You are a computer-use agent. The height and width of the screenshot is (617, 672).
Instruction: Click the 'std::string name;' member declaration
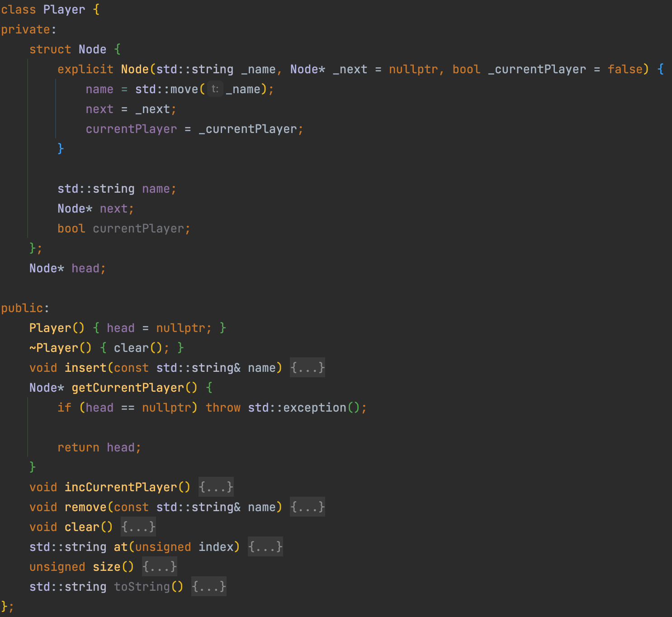117,189
